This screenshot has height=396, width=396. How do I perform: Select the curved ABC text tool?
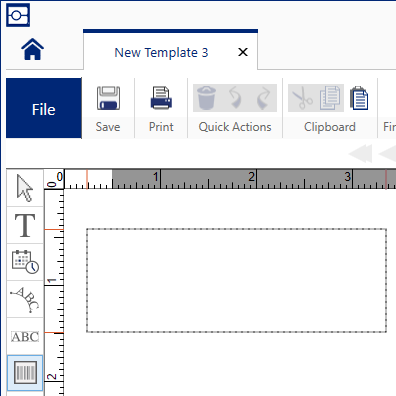[x=25, y=299]
